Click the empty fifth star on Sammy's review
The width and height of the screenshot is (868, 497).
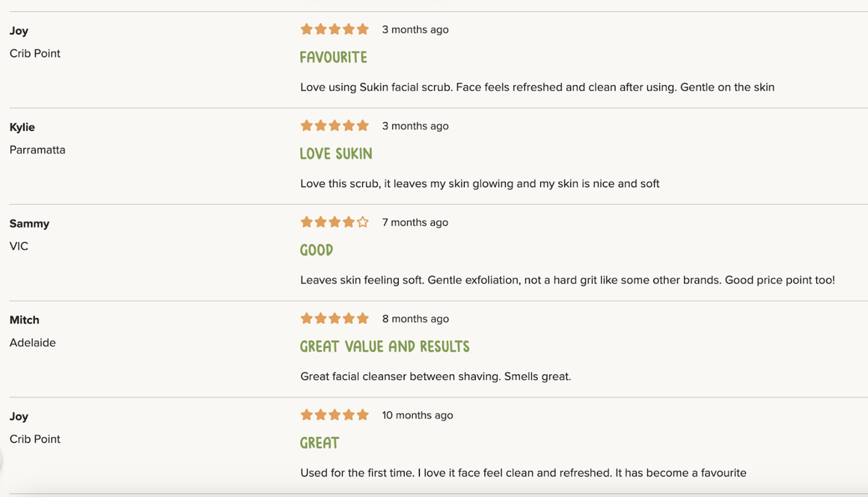tap(363, 222)
